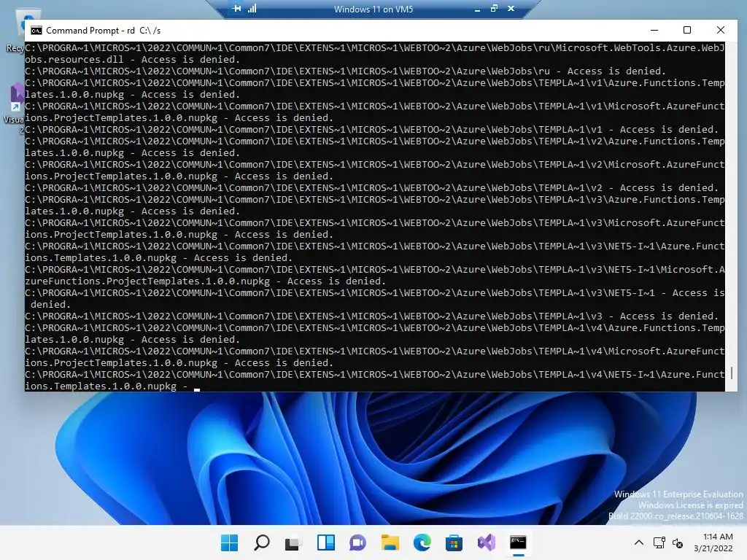Click the 'Command Prompt - rd C:\ /s' title
The image size is (747, 560).
tap(104, 31)
